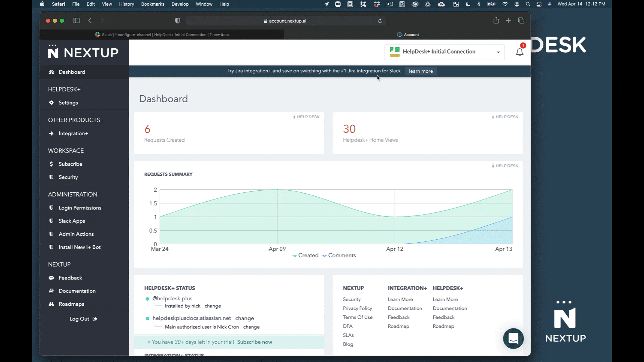Open the Intercom chat launcher
644x362 pixels.
click(x=513, y=339)
